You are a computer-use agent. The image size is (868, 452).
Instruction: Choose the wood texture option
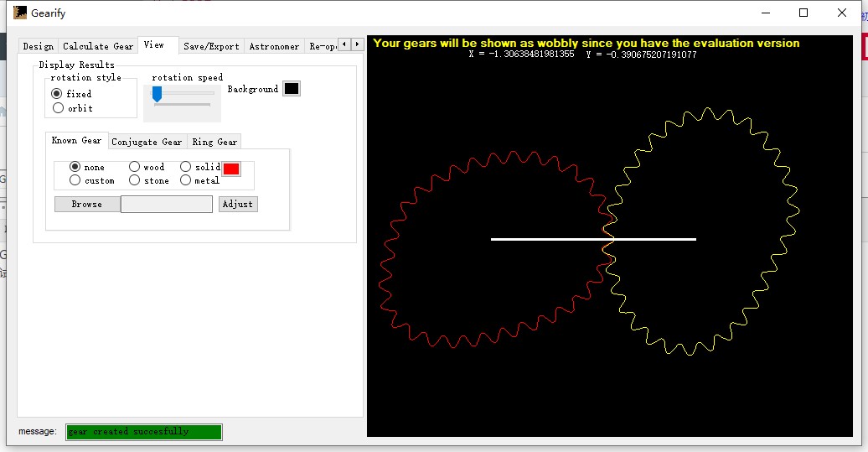tap(147, 167)
